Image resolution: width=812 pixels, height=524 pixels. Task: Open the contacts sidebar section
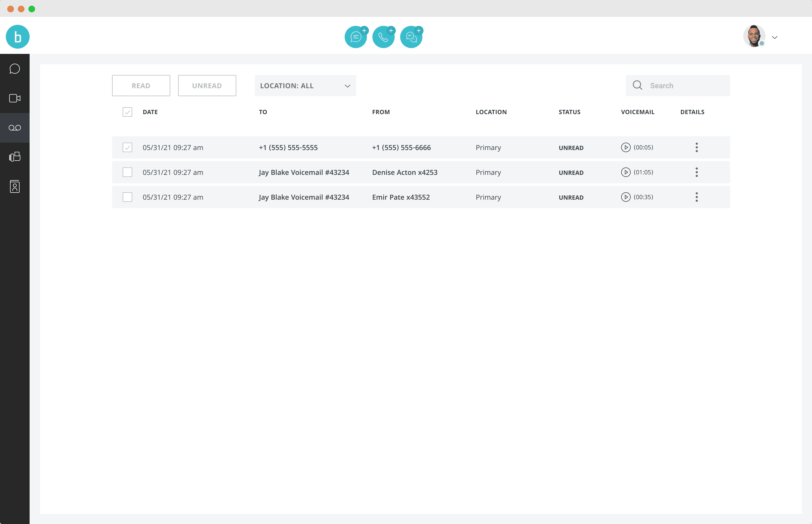[x=15, y=186]
